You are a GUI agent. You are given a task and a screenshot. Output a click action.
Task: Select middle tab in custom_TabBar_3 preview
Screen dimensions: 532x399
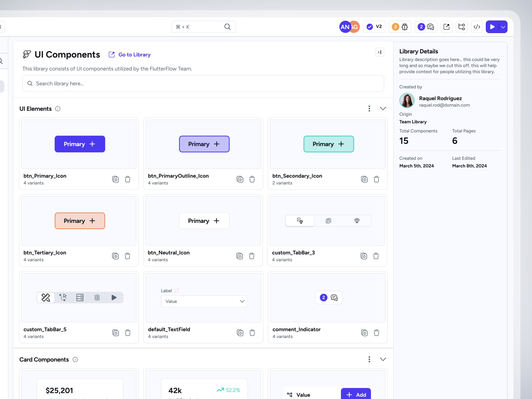328,220
